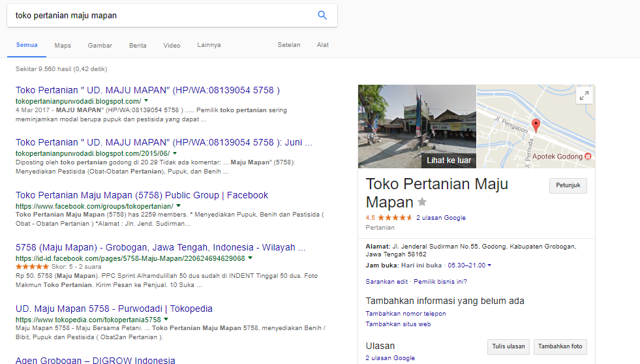
Task: Click green URL https://www.facebook.com/groups/tokopertanian/
Action: coord(95,207)
